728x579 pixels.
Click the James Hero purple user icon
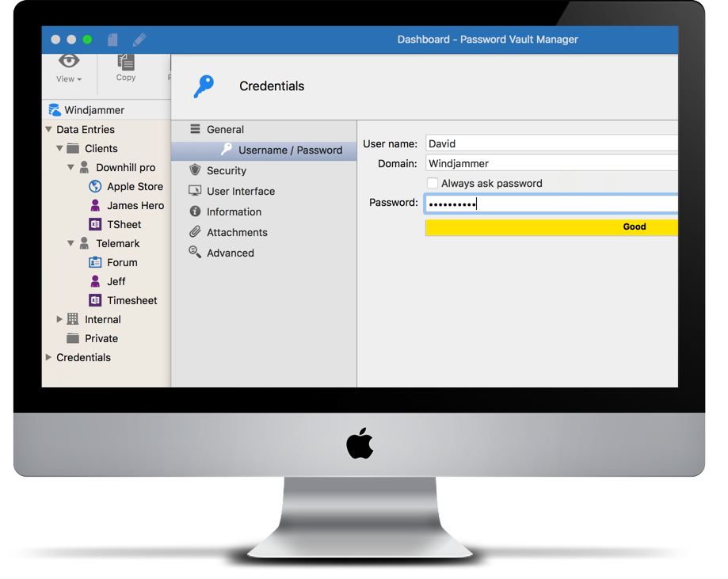(95, 205)
